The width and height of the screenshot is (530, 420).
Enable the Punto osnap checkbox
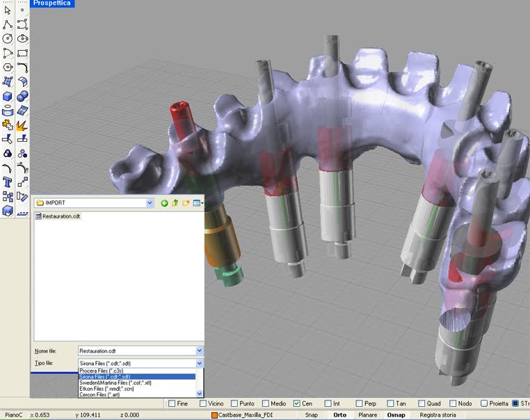[x=234, y=403]
